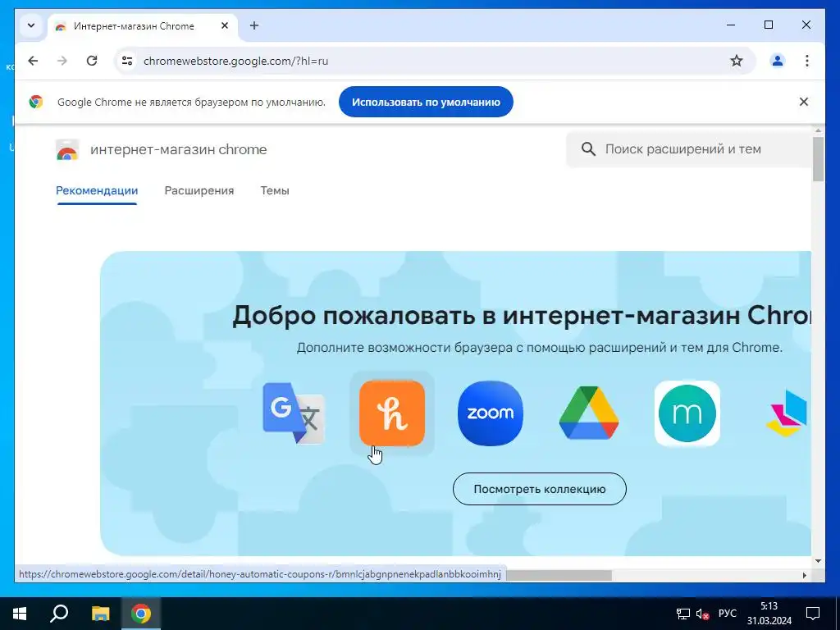Minimize the Chrome window
This screenshot has width=840, height=630.
tap(731, 25)
